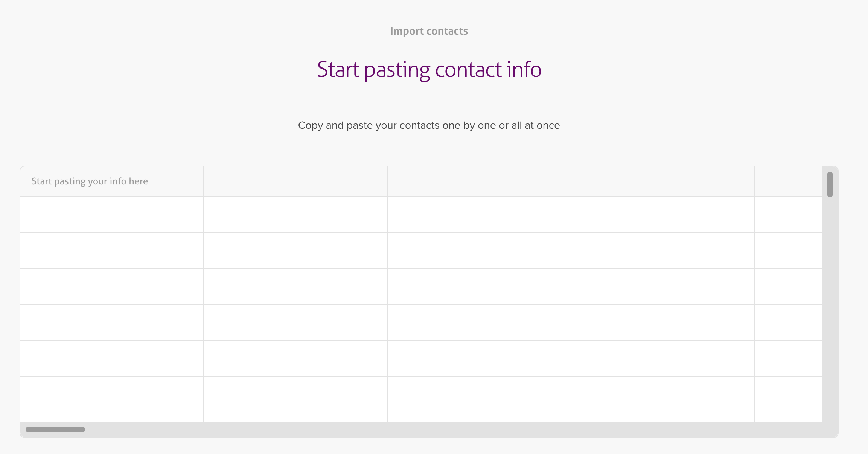The height and width of the screenshot is (454, 868).
Task: Select first white row's fourth column cell
Action: pos(663,214)
